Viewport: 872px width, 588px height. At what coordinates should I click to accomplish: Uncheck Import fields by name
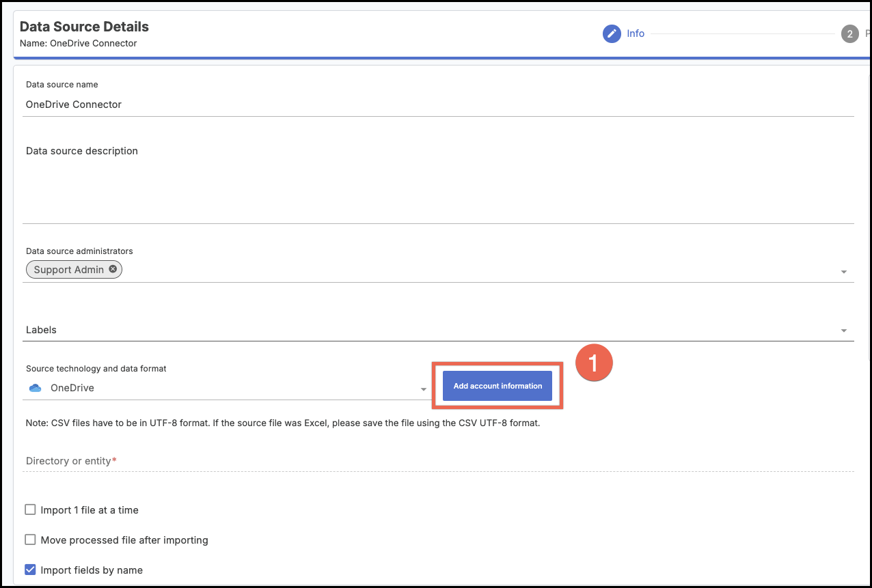click(30, 570)
